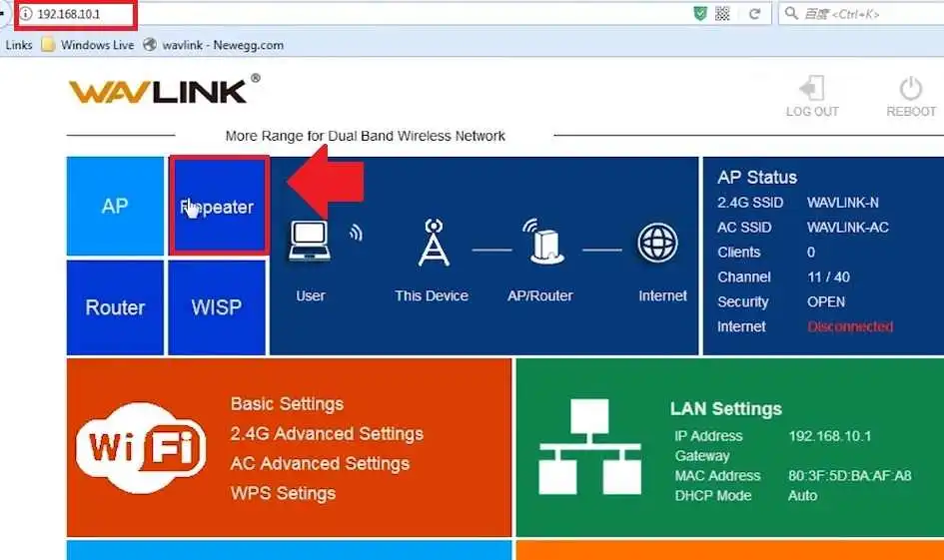The image size is (944, 560).
Task: Click the LOG OUT icon
Action: point(812,89)
